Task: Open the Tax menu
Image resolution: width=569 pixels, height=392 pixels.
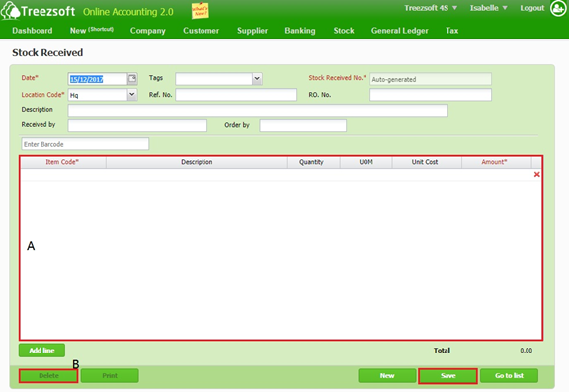Action: point(451,31)
